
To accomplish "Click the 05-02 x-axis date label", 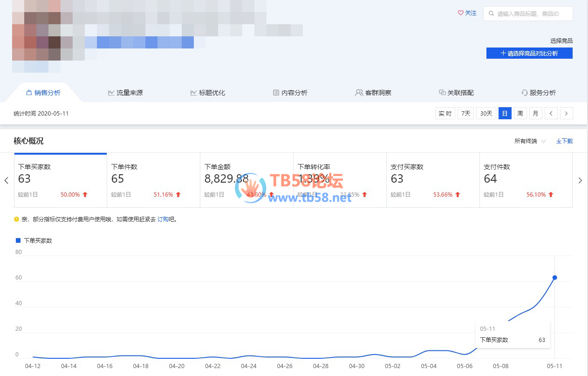I will tap(393, 366).
